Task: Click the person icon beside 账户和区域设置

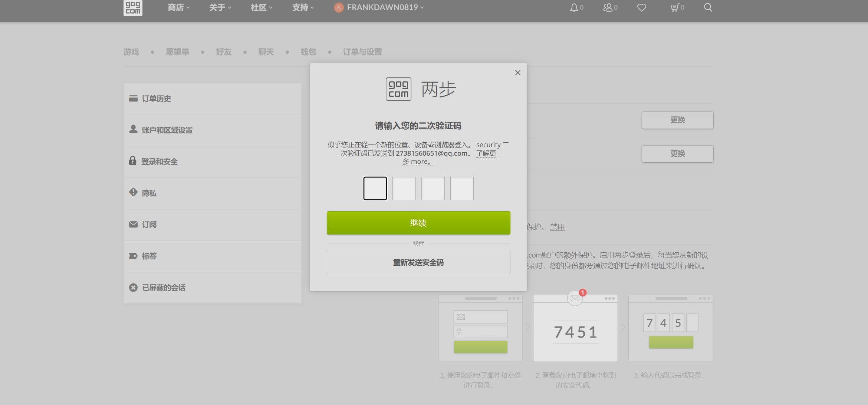Action: (133, 129)
